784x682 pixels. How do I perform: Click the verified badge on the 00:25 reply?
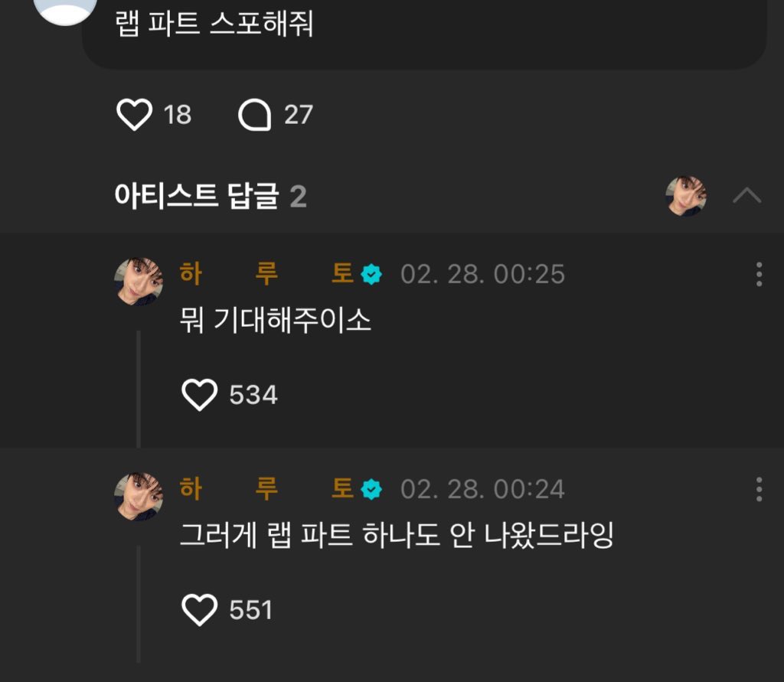[372, 275]
